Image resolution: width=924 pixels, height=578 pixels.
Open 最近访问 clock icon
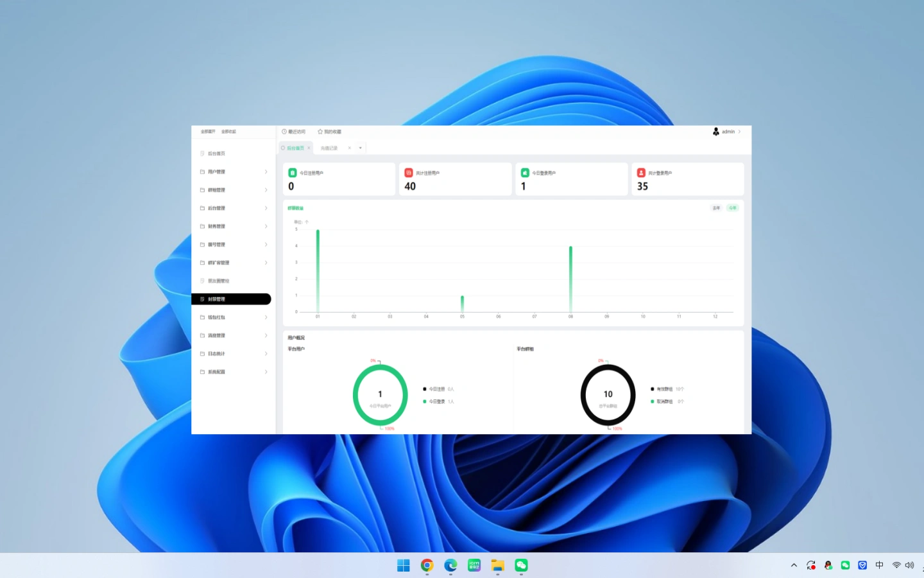click(x=284, y=132)
